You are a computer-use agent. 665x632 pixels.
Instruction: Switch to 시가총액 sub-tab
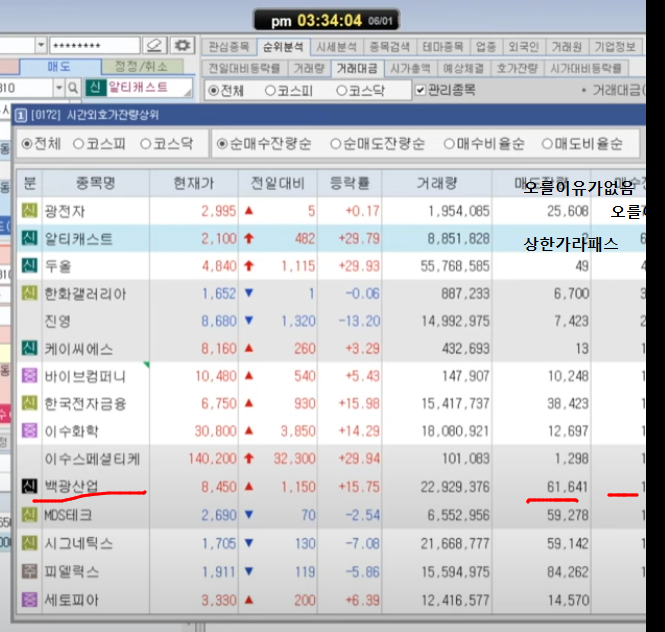click(411, 68)
